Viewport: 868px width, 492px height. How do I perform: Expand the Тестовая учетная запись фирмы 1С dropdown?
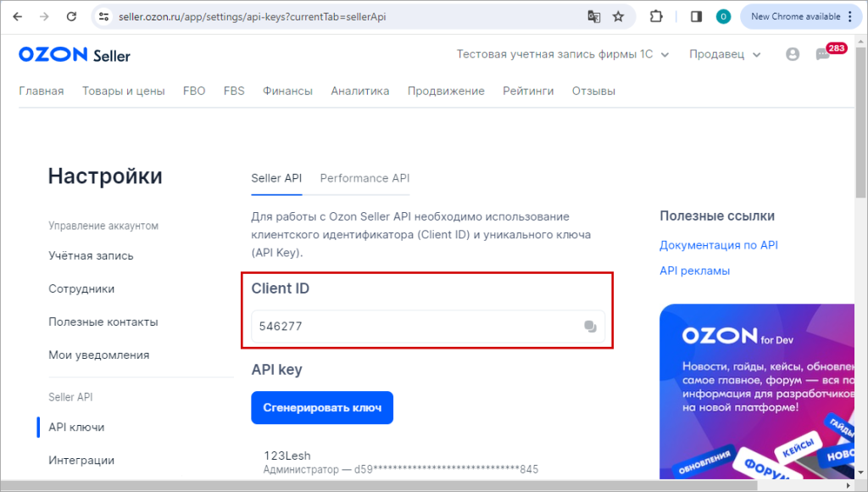[x=563, y=54]
